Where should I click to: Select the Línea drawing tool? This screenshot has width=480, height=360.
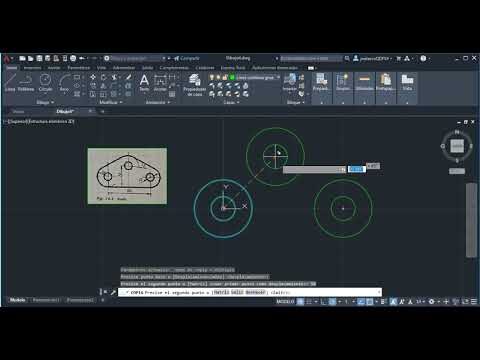pos(10,83)
